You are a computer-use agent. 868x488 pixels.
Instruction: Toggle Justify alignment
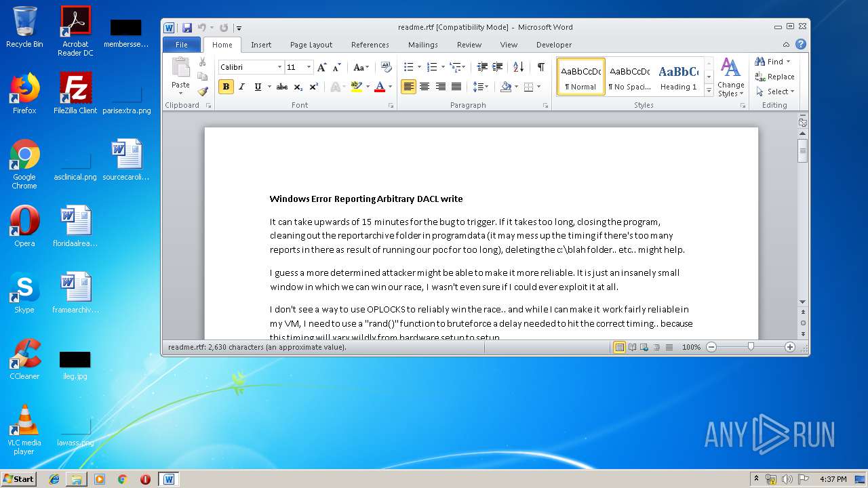pos(456,87)
